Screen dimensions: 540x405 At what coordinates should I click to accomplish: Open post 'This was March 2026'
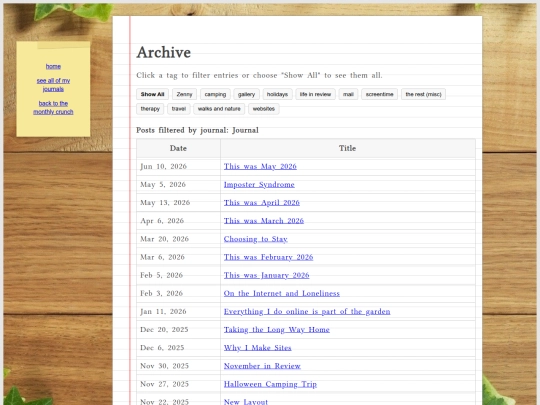pos(264,221)
